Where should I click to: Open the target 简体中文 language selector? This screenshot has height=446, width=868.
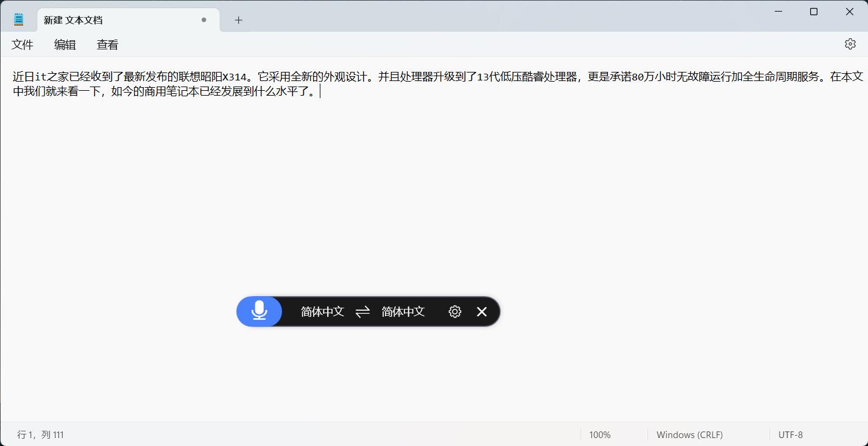(402, 311)
